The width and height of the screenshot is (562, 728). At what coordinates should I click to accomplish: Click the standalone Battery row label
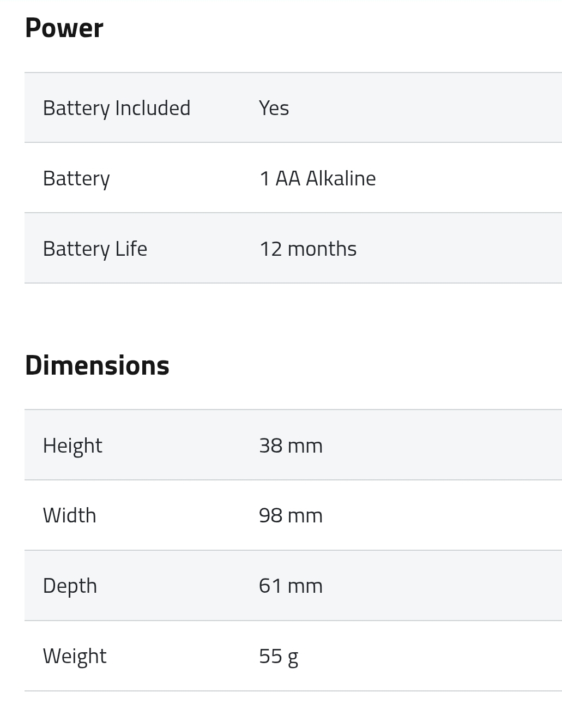point(76,178)
